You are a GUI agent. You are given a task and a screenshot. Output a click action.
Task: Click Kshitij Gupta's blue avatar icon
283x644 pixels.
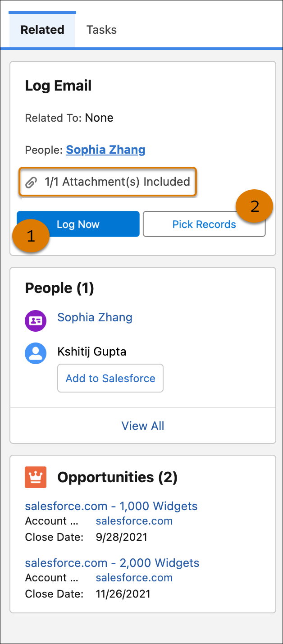[36, 354]
